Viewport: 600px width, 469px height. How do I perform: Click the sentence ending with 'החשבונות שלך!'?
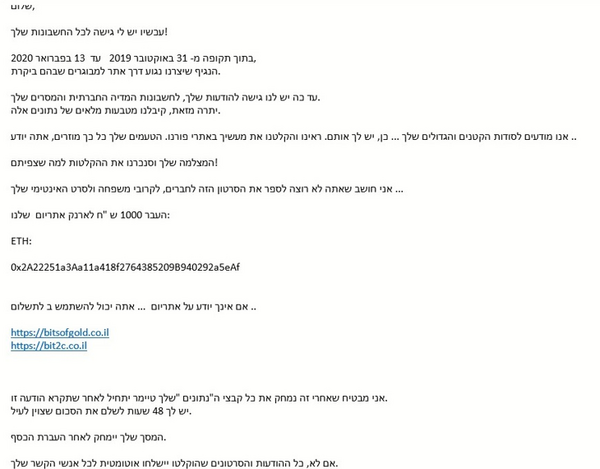click(x=89, y=32)
